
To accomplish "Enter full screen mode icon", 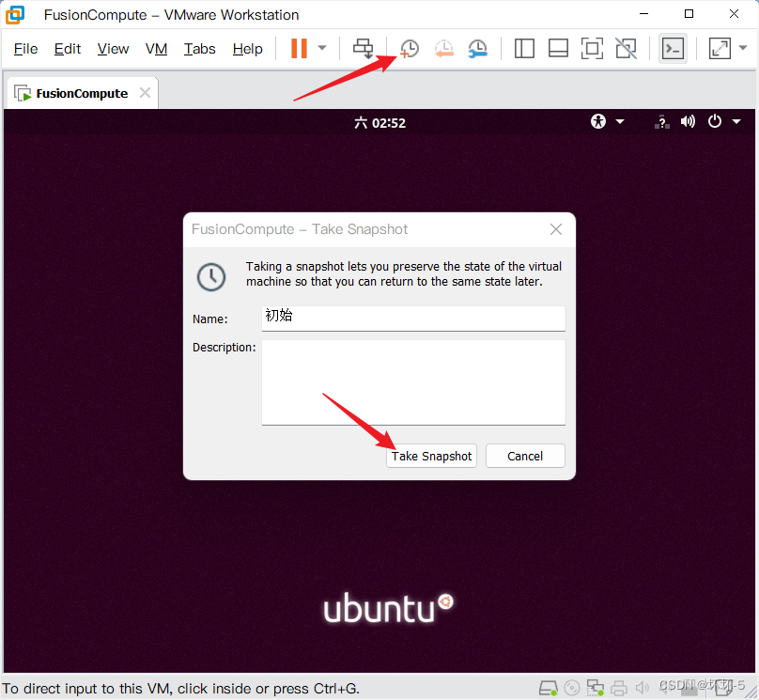I will (x=592, y=49).
